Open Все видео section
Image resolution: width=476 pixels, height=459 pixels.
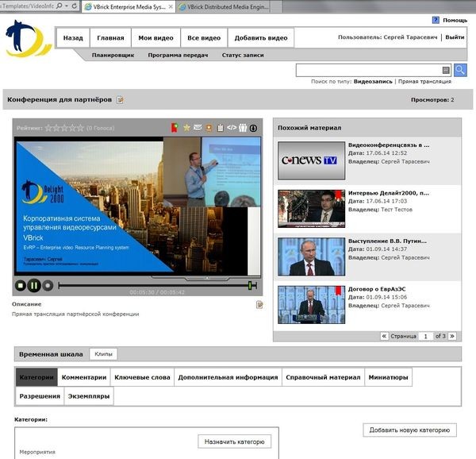pos(204,38)
